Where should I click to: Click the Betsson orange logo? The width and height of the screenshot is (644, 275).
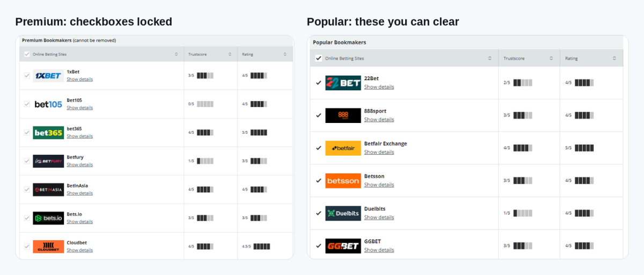point(343,181)
